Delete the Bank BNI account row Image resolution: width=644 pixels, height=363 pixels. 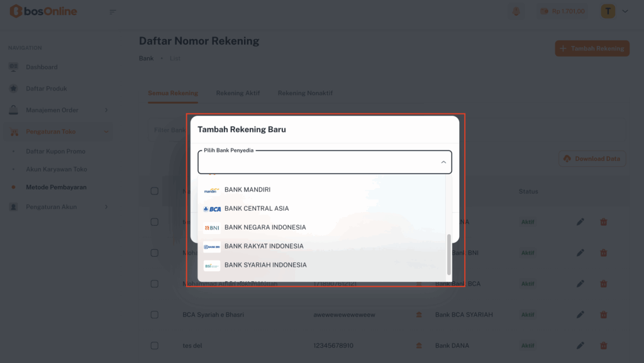tap(603, 253)
